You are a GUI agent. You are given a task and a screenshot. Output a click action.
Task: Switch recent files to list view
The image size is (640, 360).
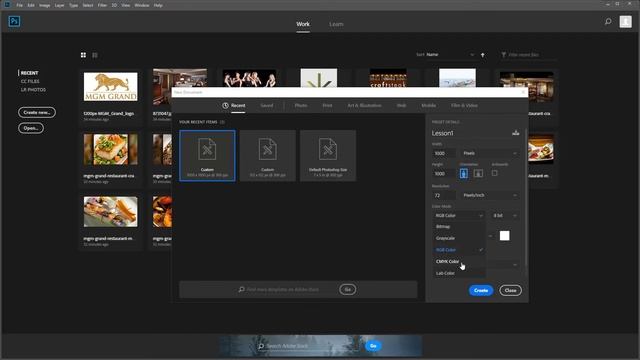click(95, 55)
